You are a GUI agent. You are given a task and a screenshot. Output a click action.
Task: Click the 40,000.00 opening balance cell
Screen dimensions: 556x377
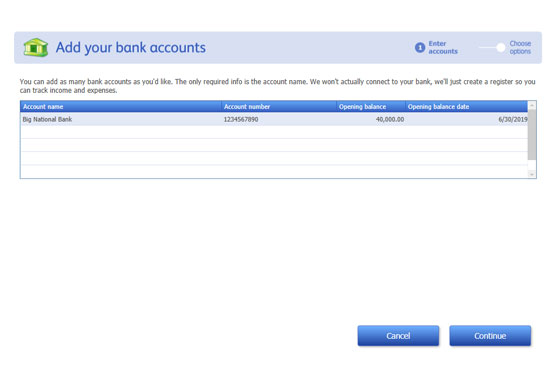[371, 119]
